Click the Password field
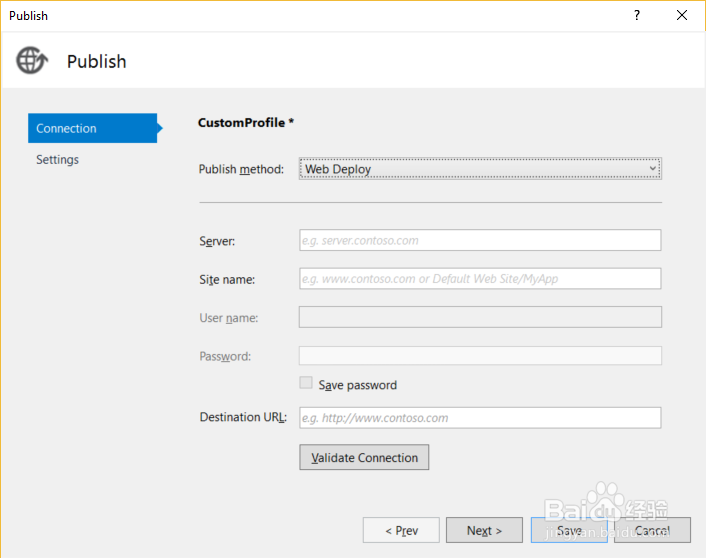 point(480,356)
